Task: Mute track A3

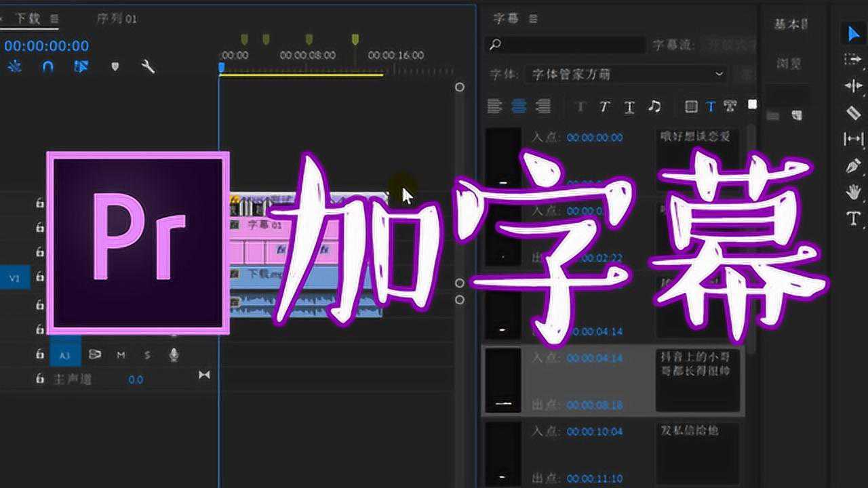Action: point(121,354)
